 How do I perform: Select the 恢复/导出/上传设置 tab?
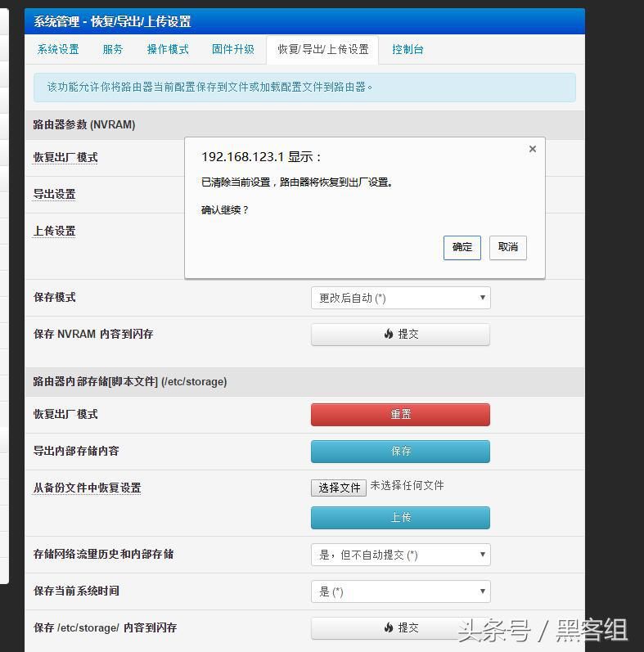(x=323, y=50)
